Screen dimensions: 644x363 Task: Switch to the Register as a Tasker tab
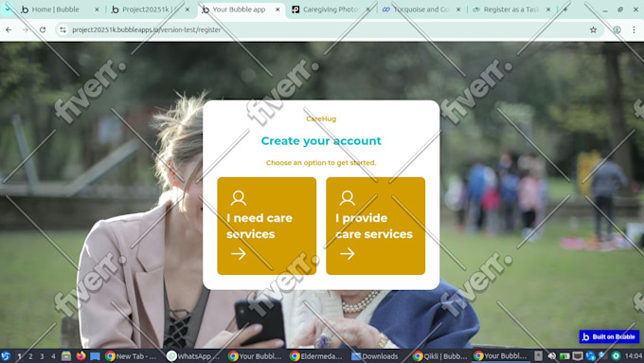pos(510,9)
